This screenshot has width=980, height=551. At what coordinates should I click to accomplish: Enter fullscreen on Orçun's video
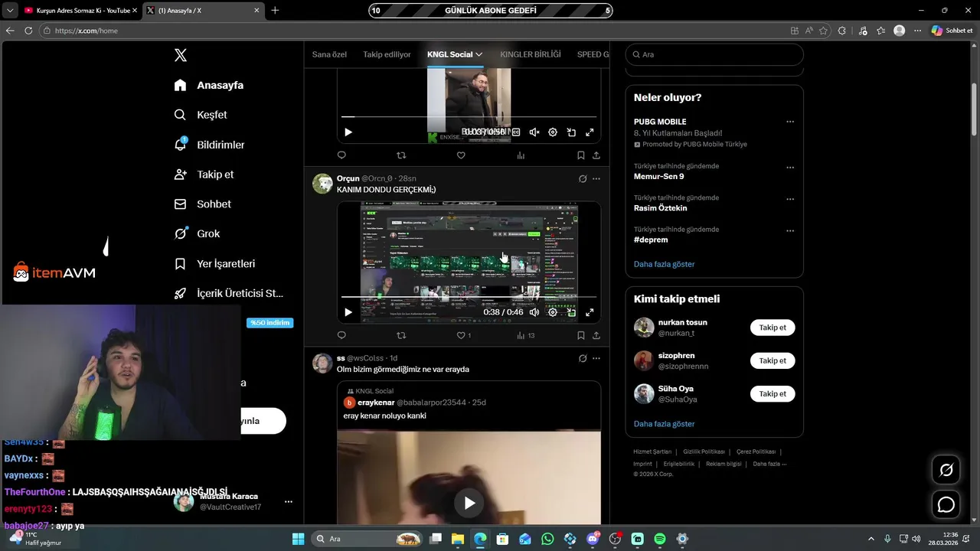(590, 312)
